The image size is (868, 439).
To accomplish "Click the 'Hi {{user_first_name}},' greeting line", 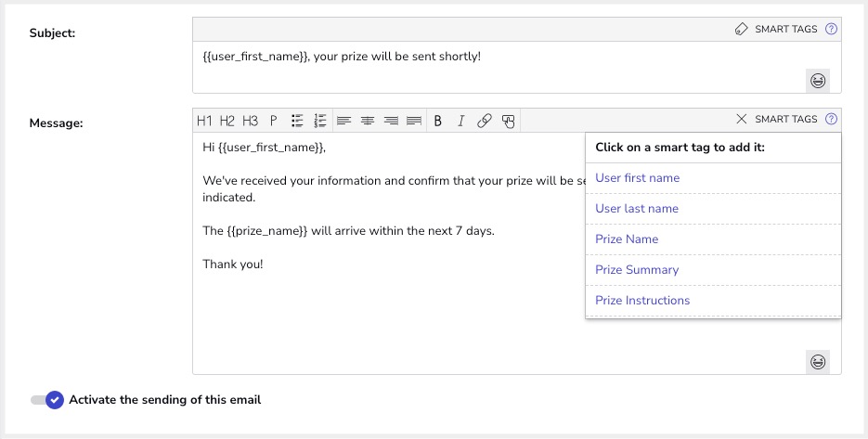I will click(x=265, y=148).
